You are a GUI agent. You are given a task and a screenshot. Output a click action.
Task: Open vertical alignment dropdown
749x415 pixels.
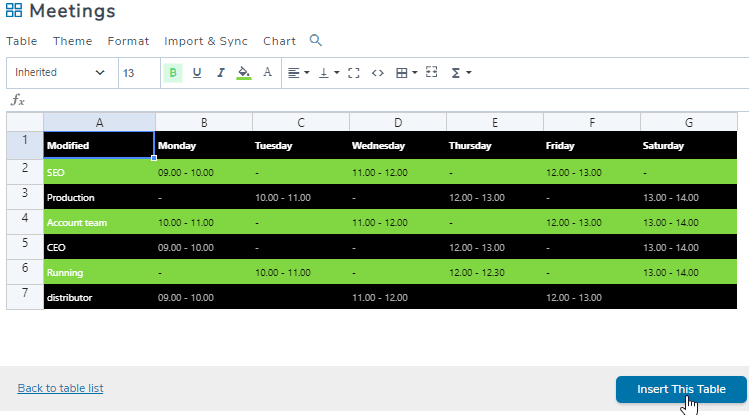[329, 73]
